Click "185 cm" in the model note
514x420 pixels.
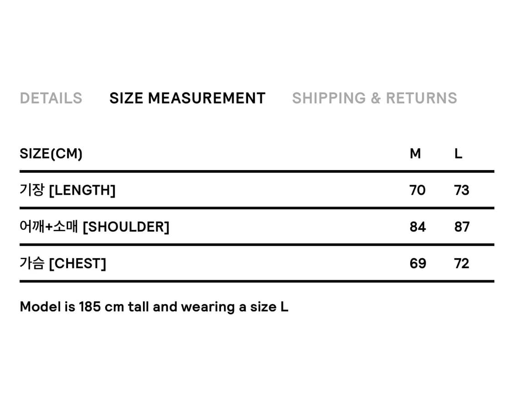pos(101,307)
